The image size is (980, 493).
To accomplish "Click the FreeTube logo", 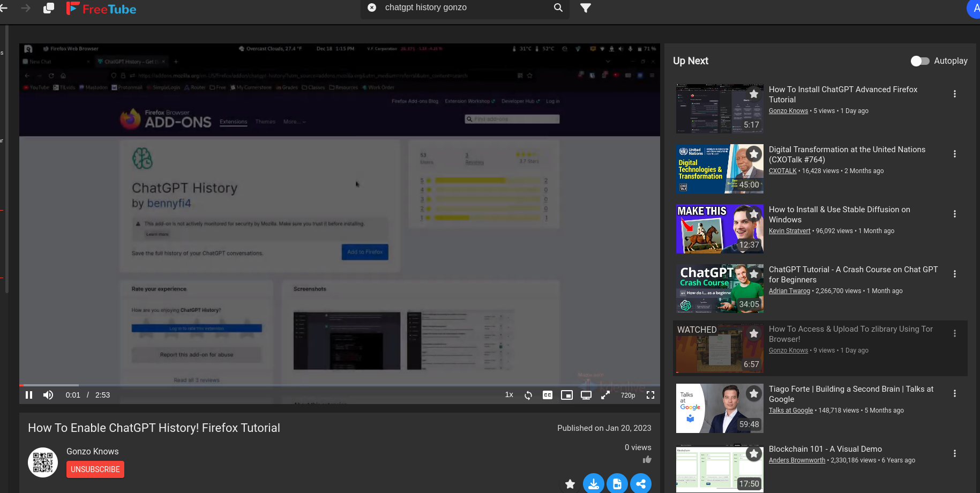I will 101,8.
